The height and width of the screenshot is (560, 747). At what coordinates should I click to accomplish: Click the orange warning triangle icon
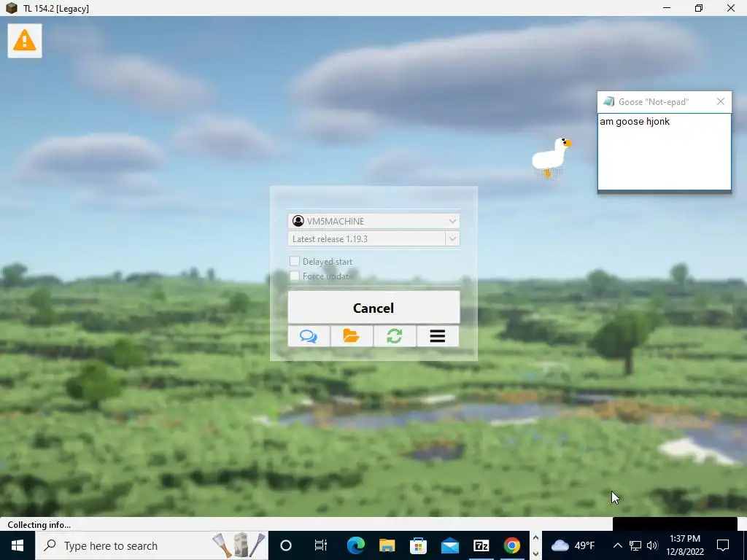pos(25,41)
